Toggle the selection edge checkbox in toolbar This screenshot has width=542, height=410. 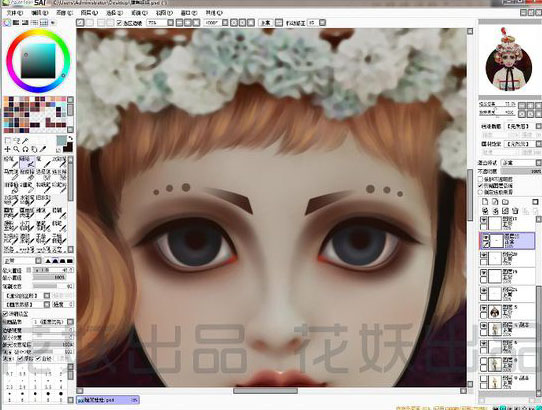coord(119,23)
